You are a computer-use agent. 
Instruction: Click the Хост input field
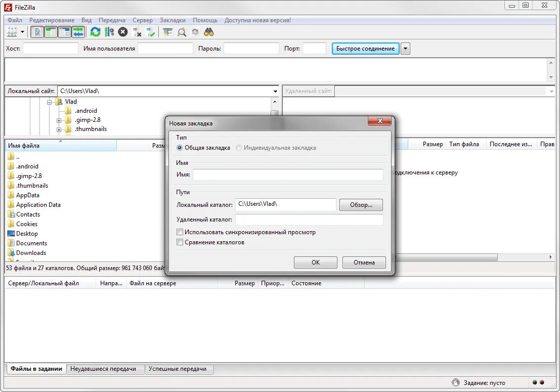point(51,49)
